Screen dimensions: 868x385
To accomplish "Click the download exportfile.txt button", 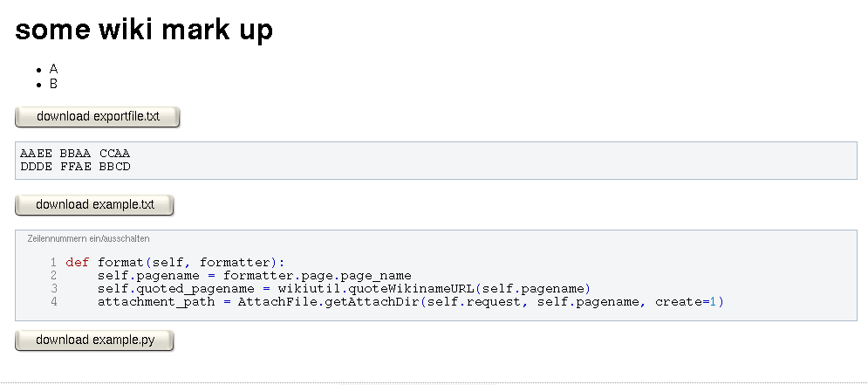I will point(97,117).
